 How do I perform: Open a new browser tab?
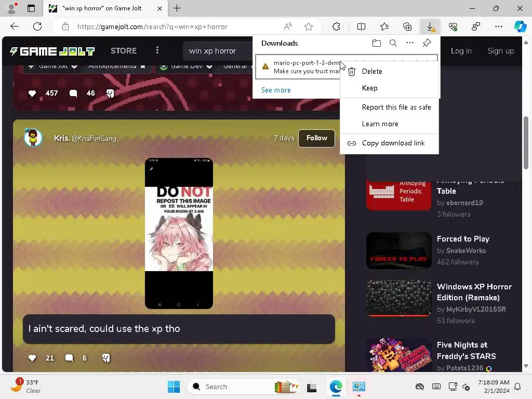pyautogui.click(x=177, y=8)
